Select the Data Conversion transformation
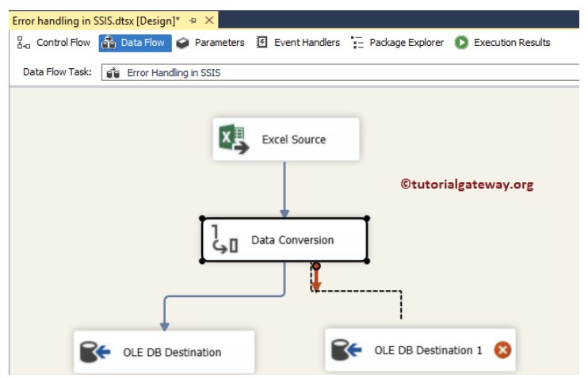 [284, 240]
